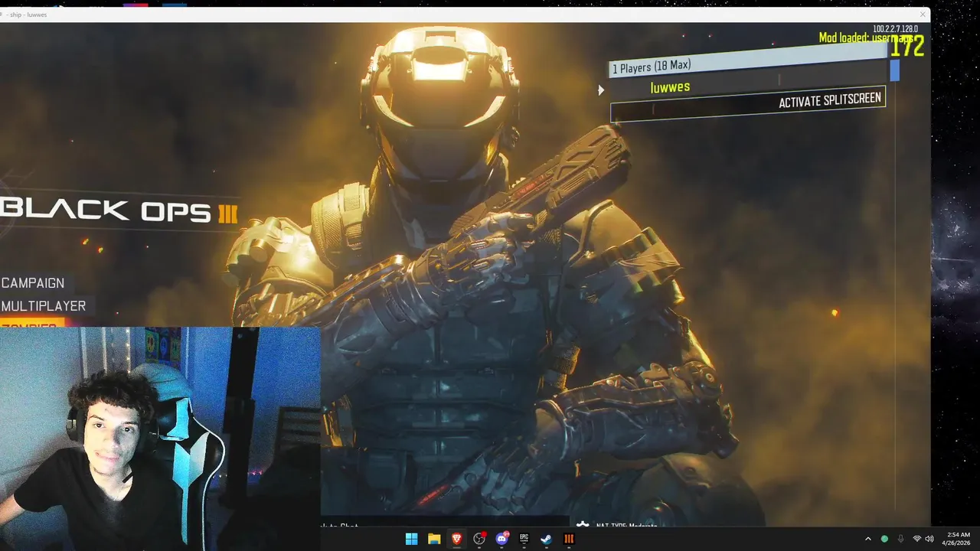The width and height of the screenshot is (980, 551).
Task: Click the webcam overlay feed
Action: coord(160,439)
